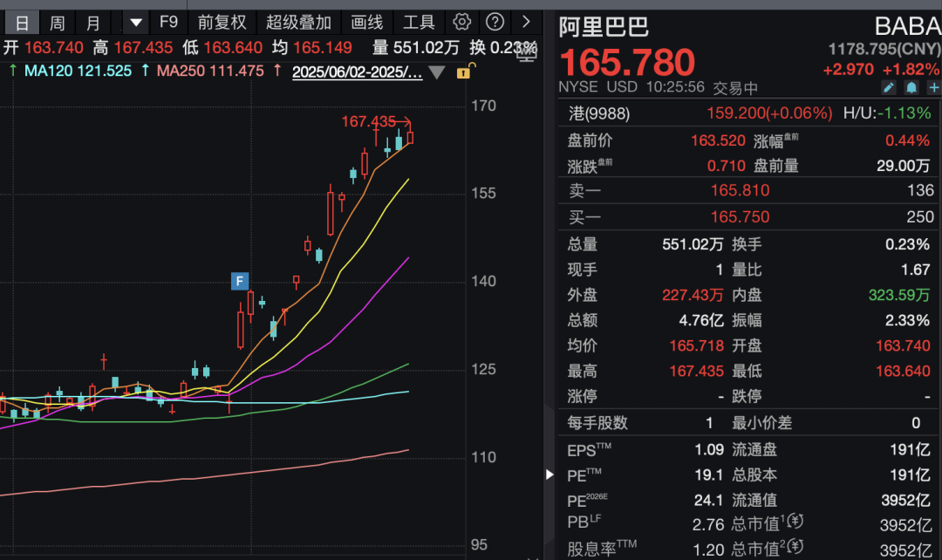Click the 外盘 227.43万 value
Image resolution: width=942 pixels, height=560 pixels.
[x=693, y=295]
